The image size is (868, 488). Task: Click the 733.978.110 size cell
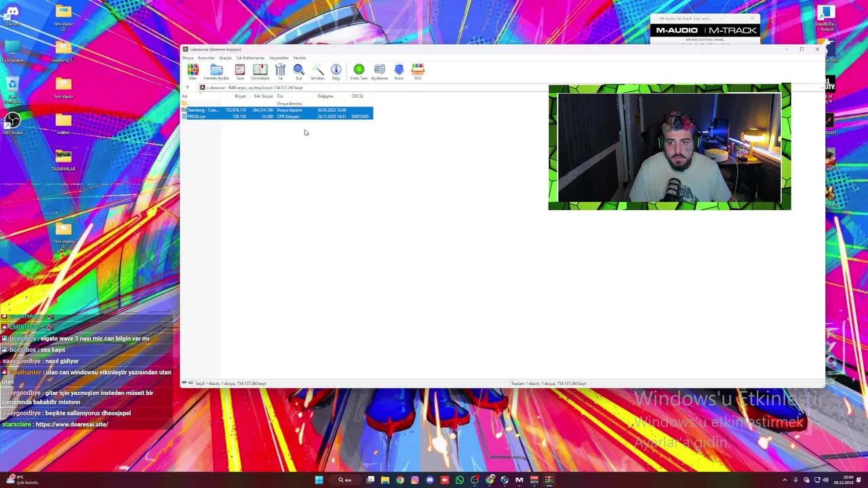(235, 110)
